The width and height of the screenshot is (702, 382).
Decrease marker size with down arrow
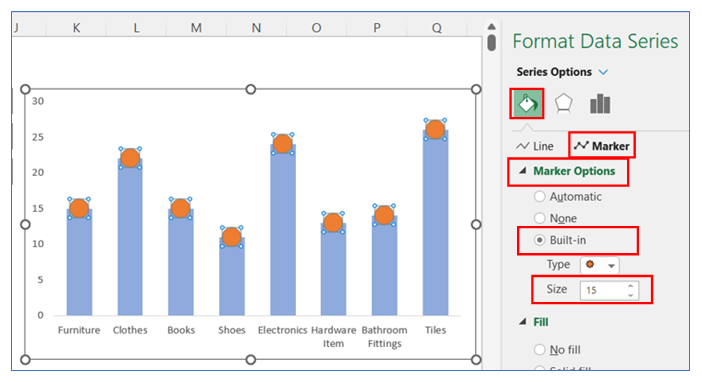click(631, 295)
